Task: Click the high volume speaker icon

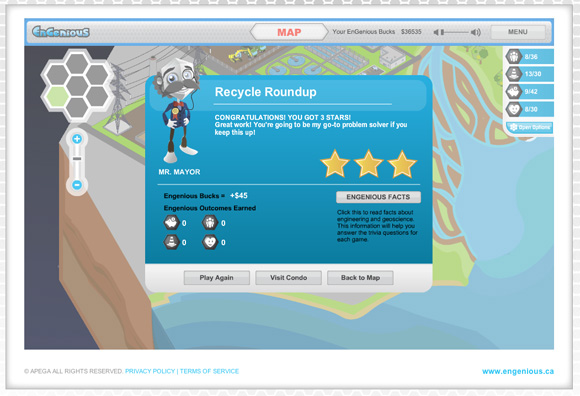Action: (x=476, y=33)
